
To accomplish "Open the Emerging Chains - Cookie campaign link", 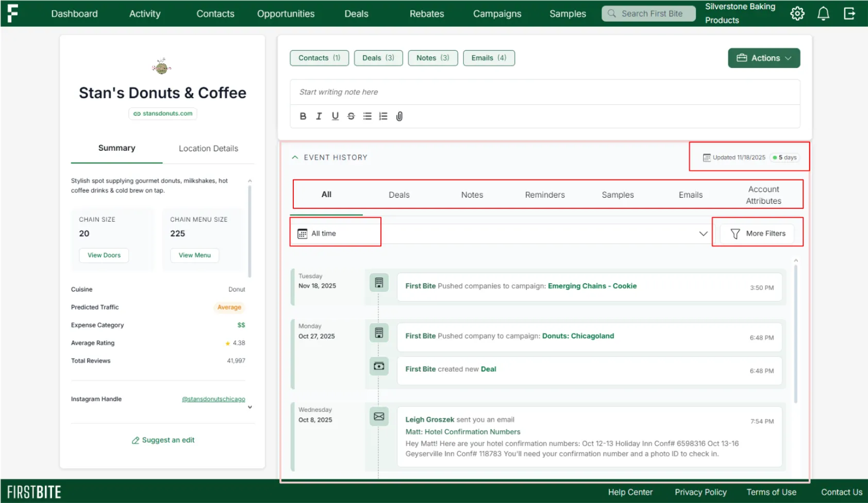I will 592,286.
